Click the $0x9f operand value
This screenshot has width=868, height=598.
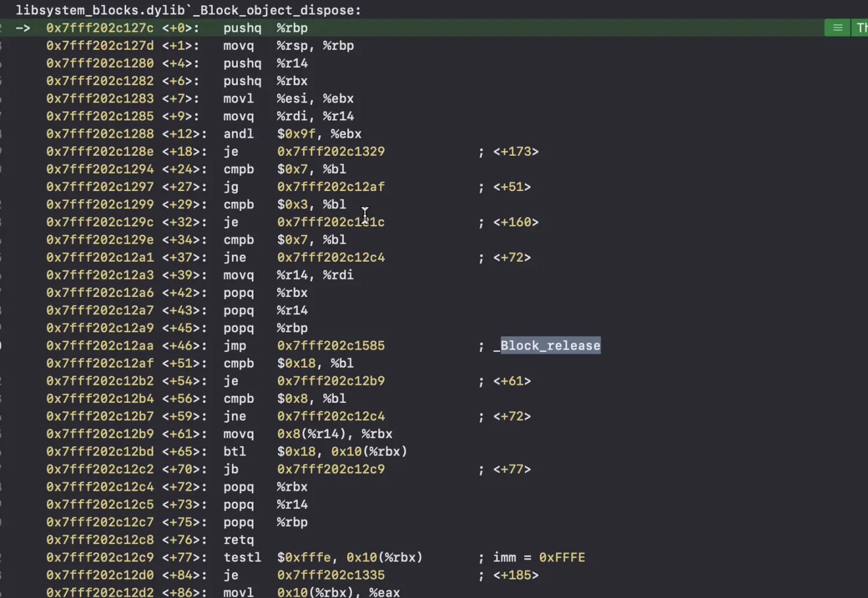coord(296,134)
